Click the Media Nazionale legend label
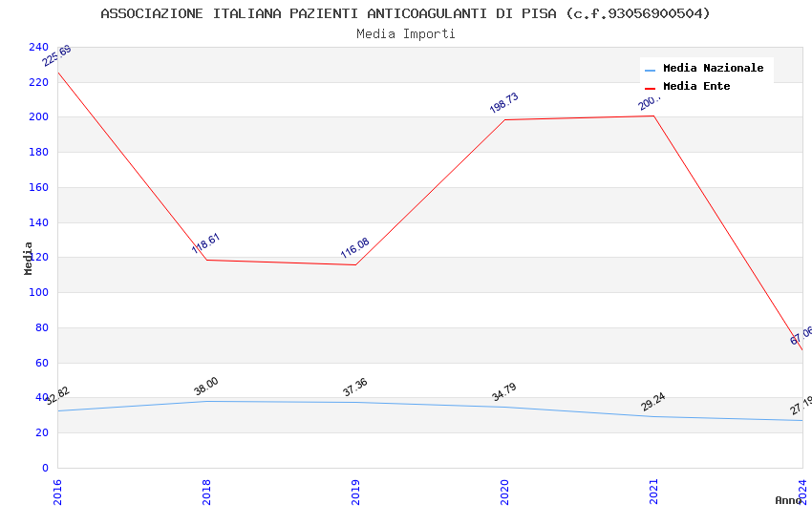Viewport: 812px width, 525px height. tap(713, 68)
